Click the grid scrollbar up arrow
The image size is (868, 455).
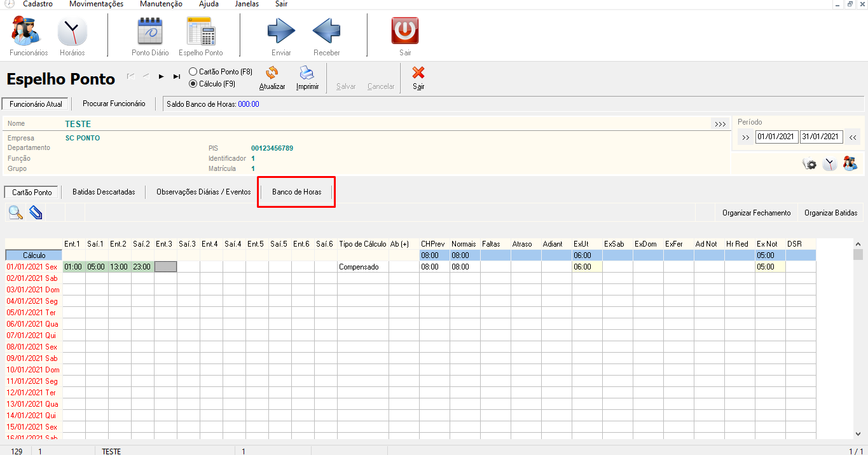(x=858, y=244)
